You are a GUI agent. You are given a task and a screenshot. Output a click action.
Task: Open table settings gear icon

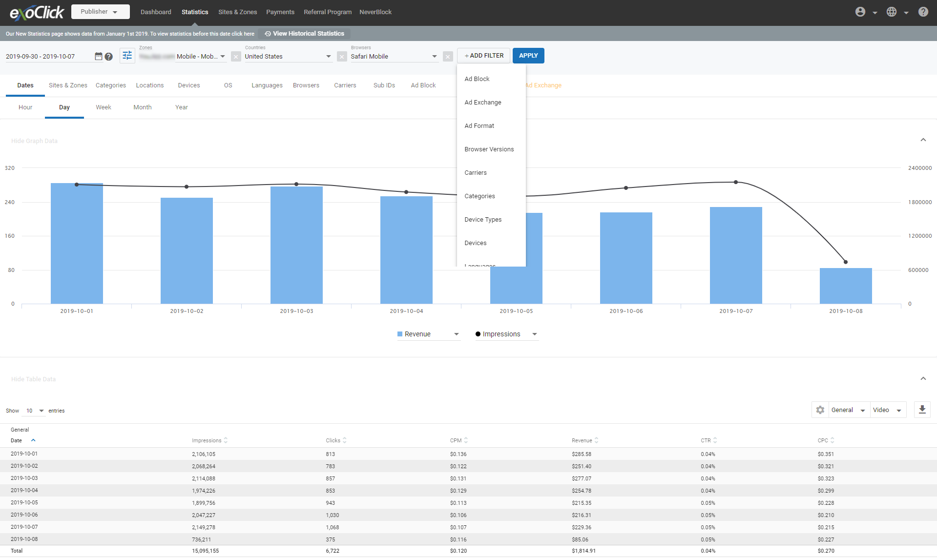[x=820, y=410]
